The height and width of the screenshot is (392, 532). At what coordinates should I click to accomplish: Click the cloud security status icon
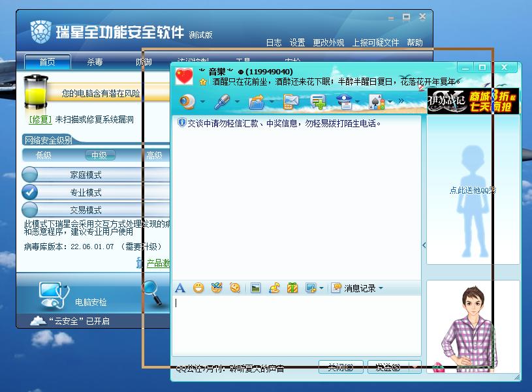click(x=38, y=320)
